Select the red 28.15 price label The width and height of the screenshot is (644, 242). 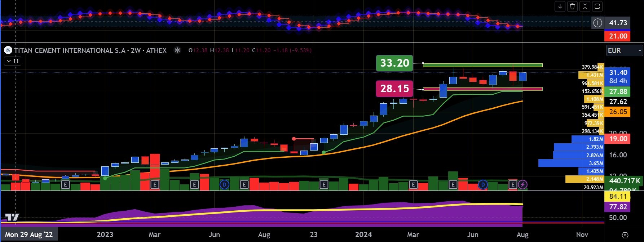click(x=395, y=89)
